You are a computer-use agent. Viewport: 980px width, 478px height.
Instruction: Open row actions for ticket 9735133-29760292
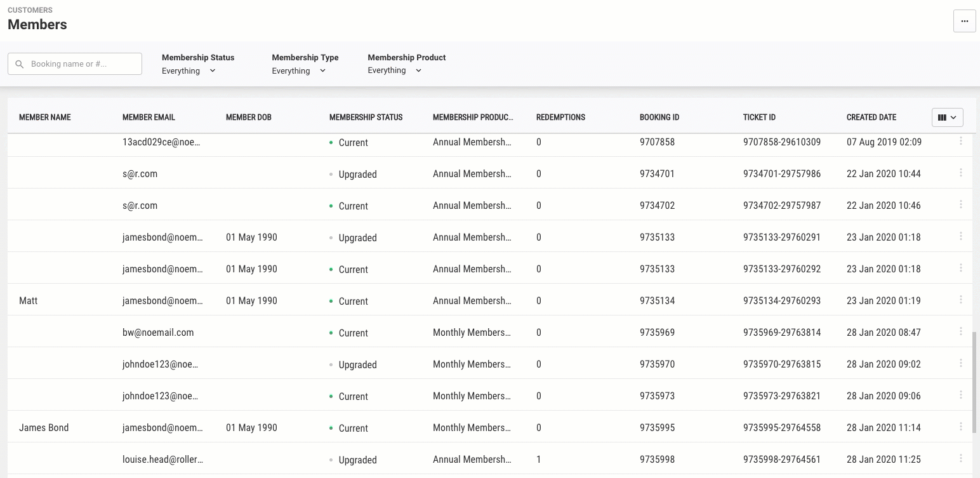point(961,268)
